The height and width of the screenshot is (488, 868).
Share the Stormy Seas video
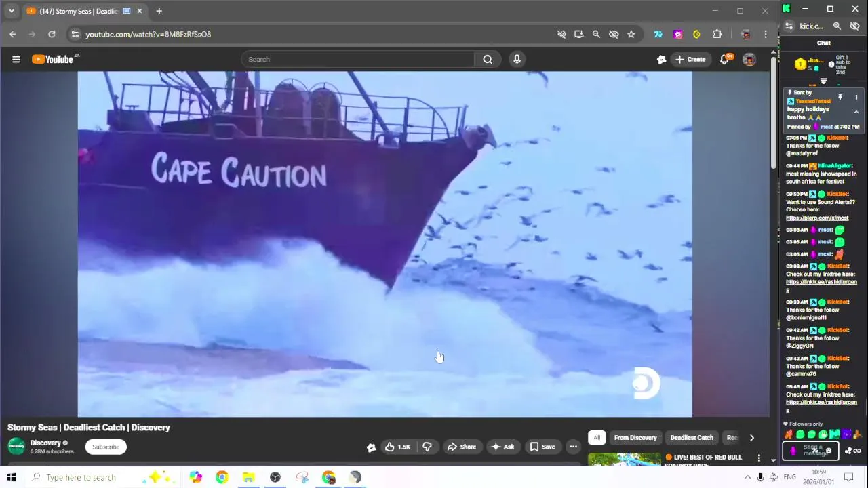[461, 447]
